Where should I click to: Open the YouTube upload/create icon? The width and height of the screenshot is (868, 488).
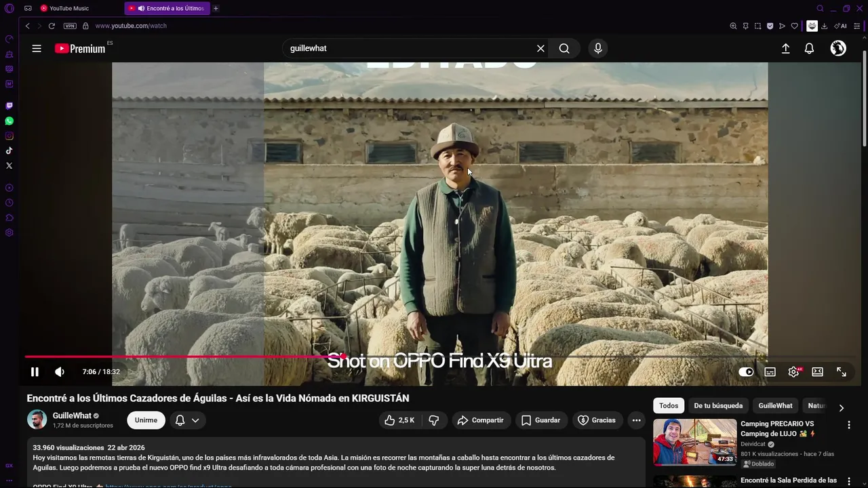pyautogui.click(x=785, y=48)
